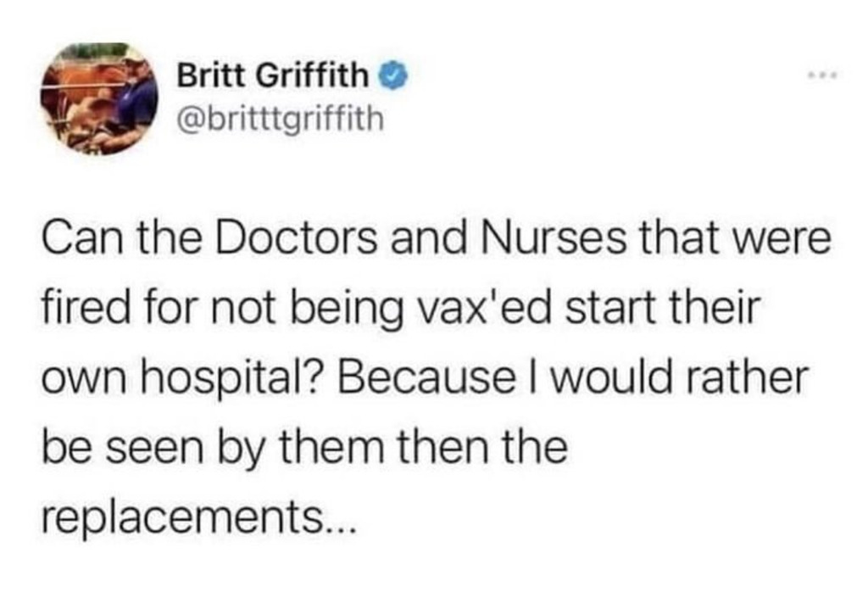Click the word "Because" in the tweet
Viewport: 868px width, 598px height.
click(x=426, y=377)
